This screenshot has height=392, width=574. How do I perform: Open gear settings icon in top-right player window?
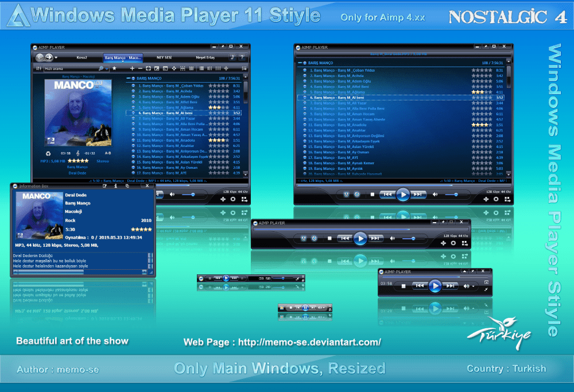click(496, 199)
